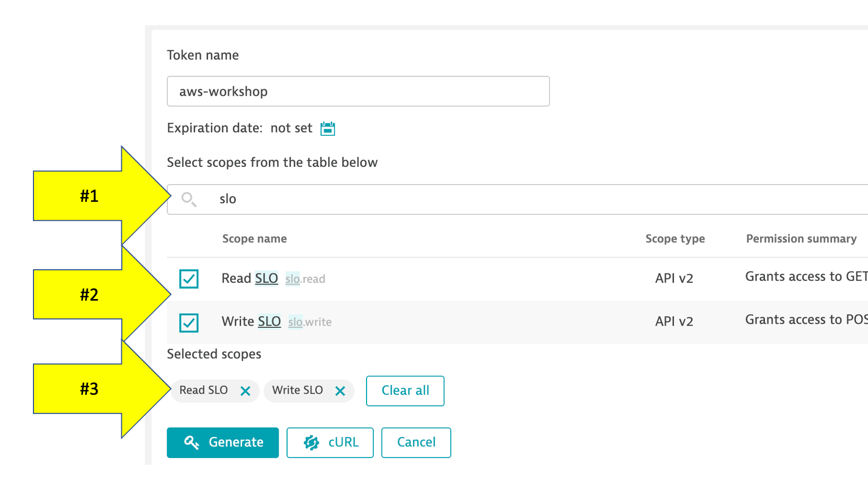Click the slo.write scope identifier
The image size is (868, 504).
(x=310, y=322)
